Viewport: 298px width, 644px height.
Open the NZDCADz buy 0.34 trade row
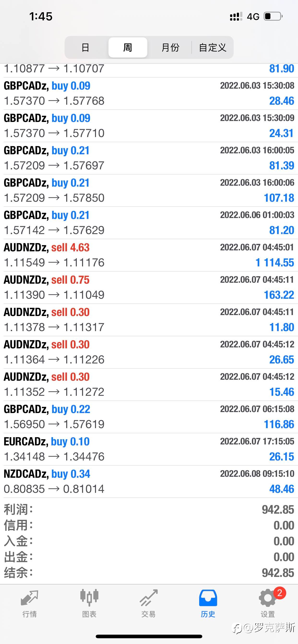149,482
